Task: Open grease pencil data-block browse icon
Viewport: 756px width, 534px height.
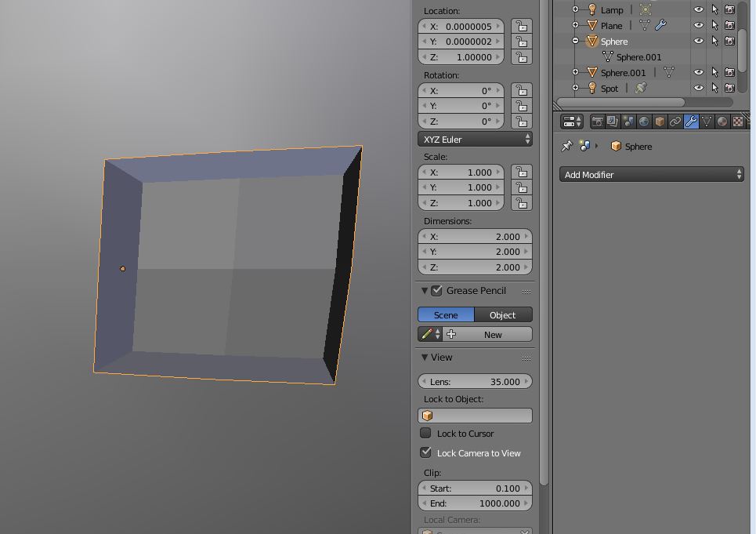Action: point(430,334)
